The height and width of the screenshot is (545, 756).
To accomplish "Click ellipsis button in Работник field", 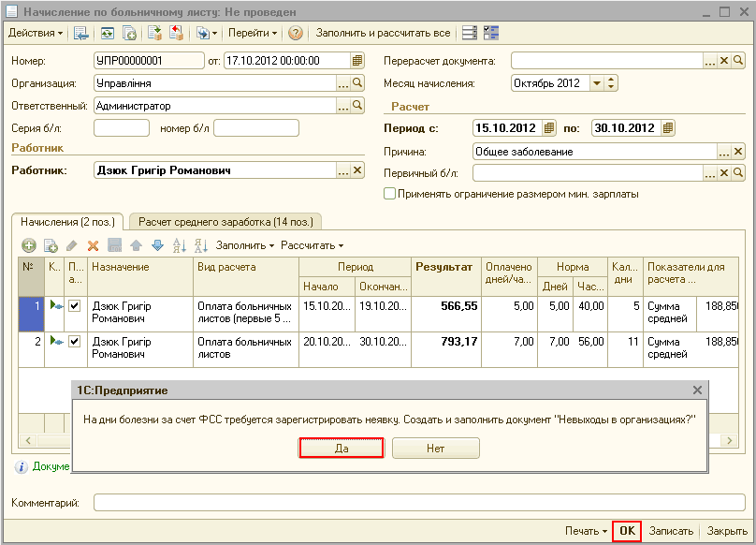I will point(343,170).
